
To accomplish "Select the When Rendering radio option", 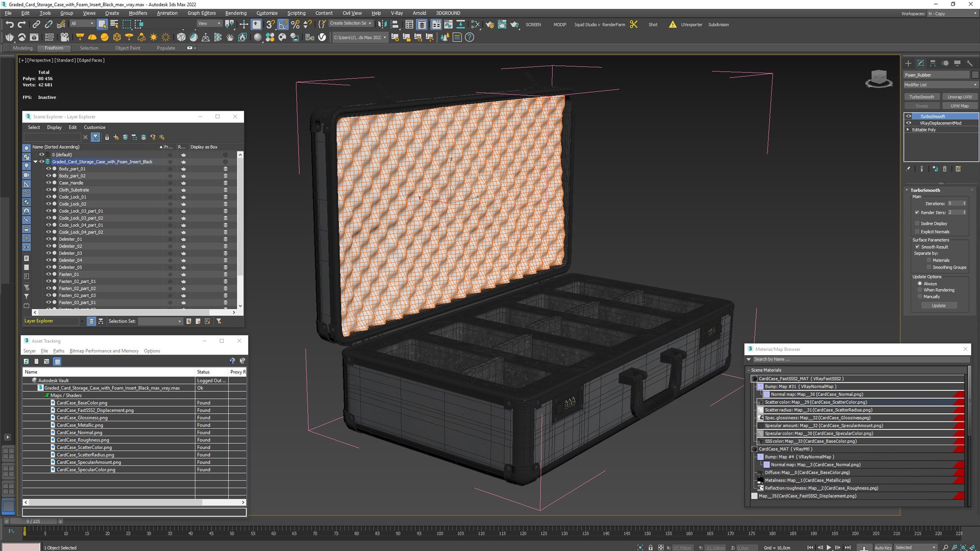I will 920,290.
